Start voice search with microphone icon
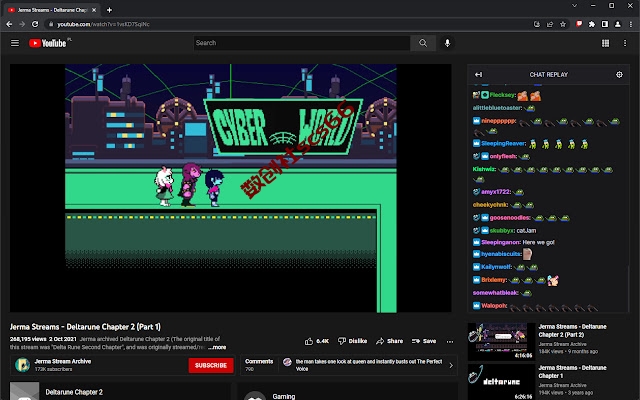The image size is (640, 400). tap(447, 43)
